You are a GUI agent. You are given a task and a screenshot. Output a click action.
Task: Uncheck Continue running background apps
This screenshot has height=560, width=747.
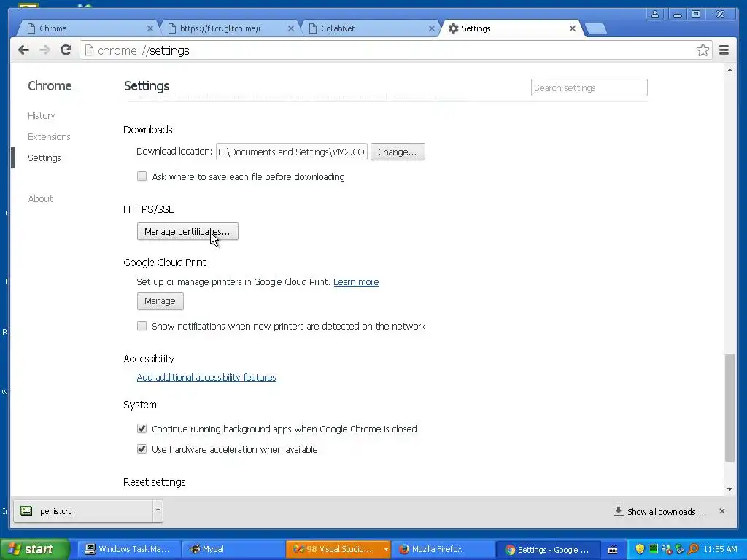(x=142, y=429)
